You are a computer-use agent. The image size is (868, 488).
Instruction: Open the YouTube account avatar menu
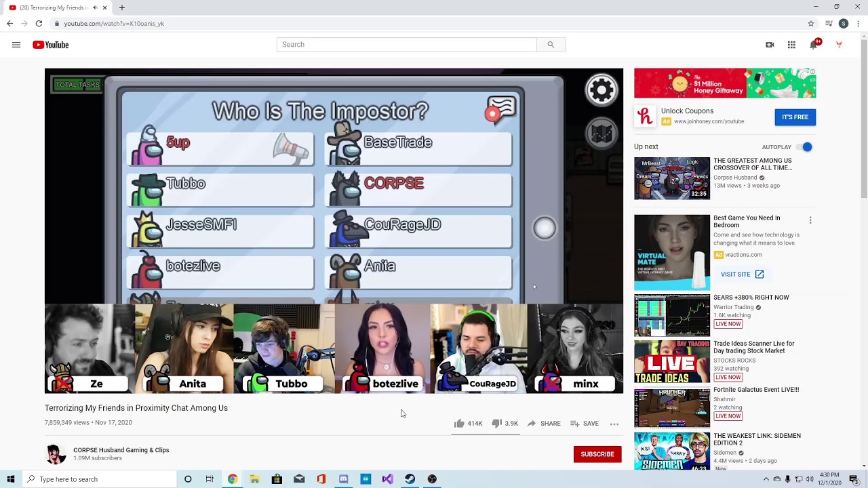pos(840,45)
